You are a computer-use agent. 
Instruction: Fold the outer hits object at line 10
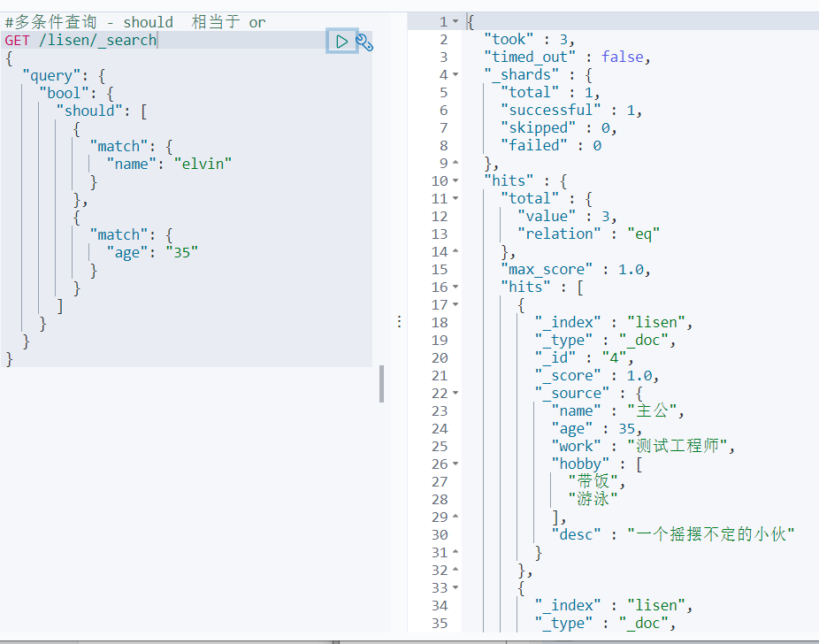coord(455,180)
